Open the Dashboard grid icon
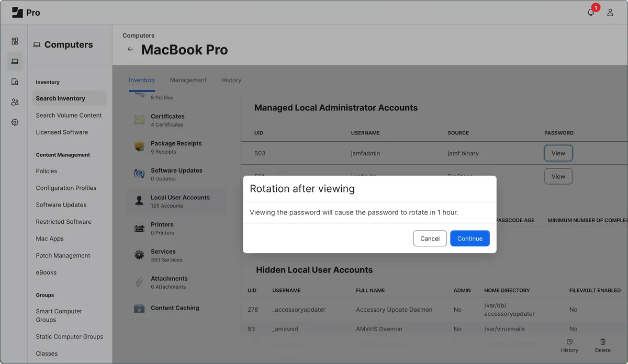The image size is (628, 364). click(x=14, y=41)
